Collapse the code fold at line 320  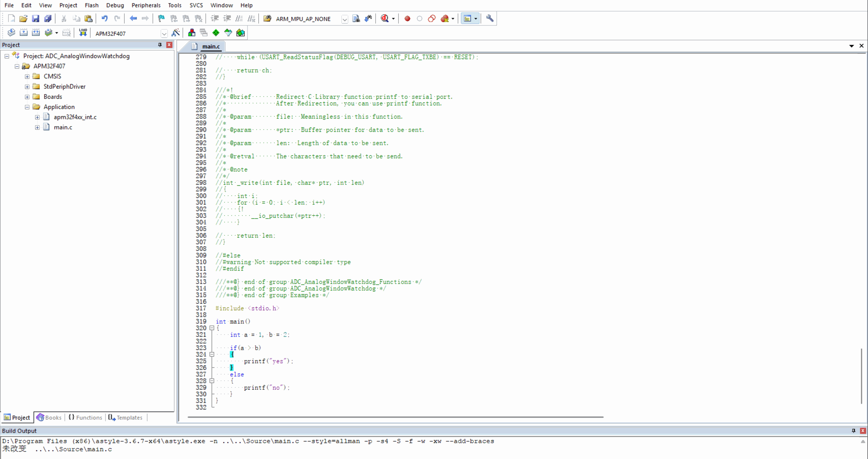click(212, 328)
